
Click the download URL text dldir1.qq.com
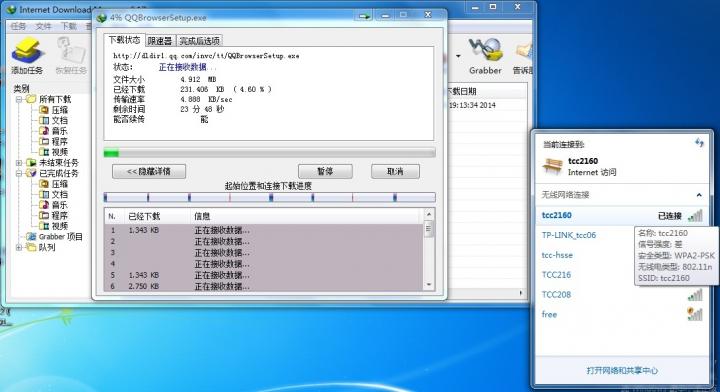(x=206, y=56)
